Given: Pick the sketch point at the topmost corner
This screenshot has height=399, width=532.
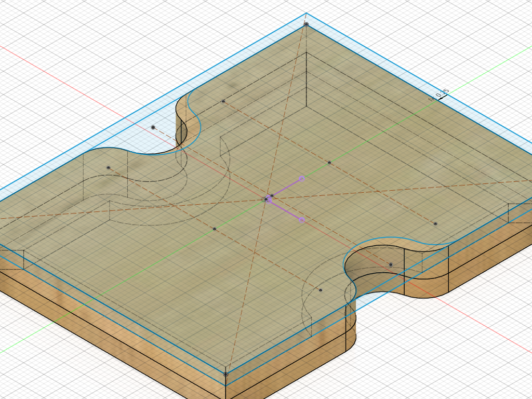Looking at the screenshot, I should coord(307,24).
